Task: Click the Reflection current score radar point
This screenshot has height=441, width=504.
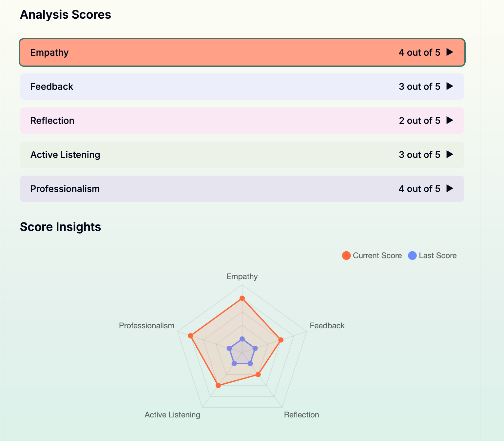Action: (258, 374)
